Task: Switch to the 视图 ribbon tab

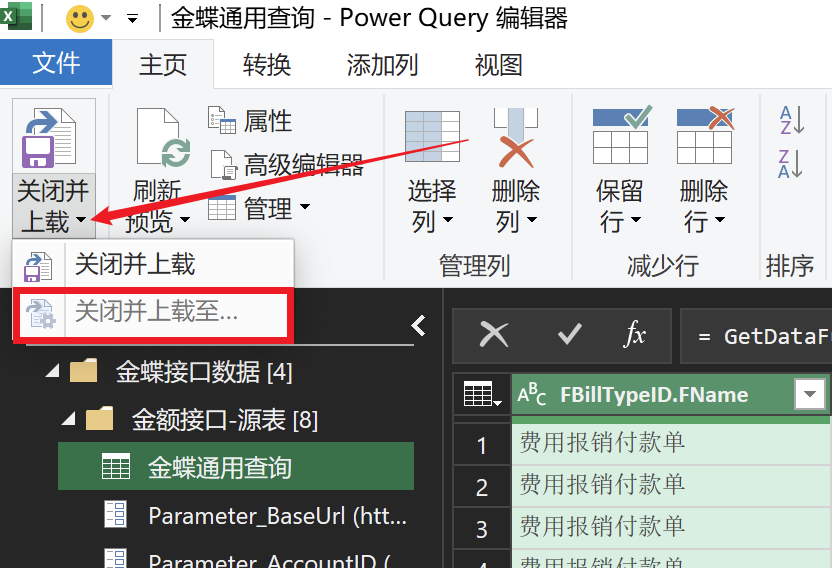Action: point(498,65)
